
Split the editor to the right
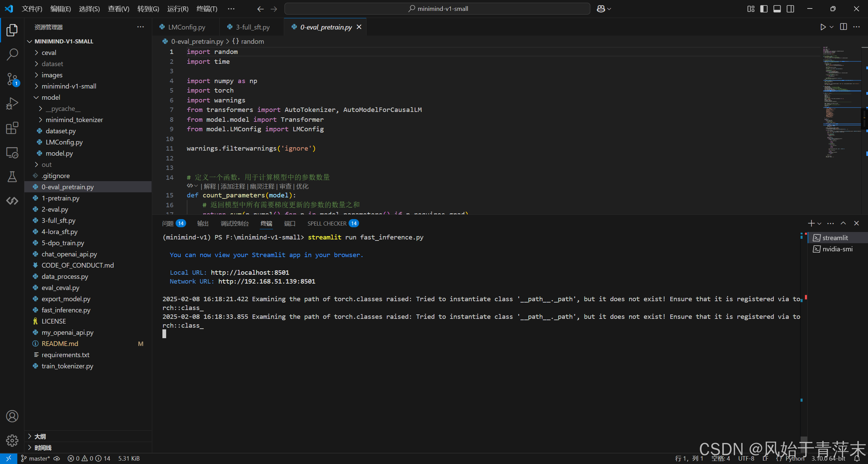pos(844,27)
